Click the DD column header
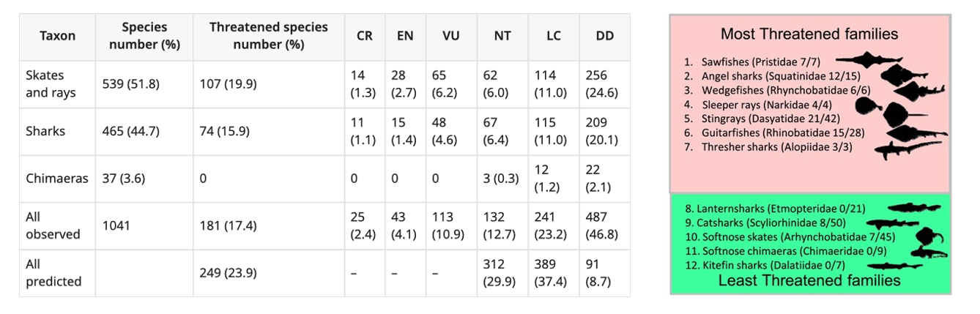 tap(605, 35)
